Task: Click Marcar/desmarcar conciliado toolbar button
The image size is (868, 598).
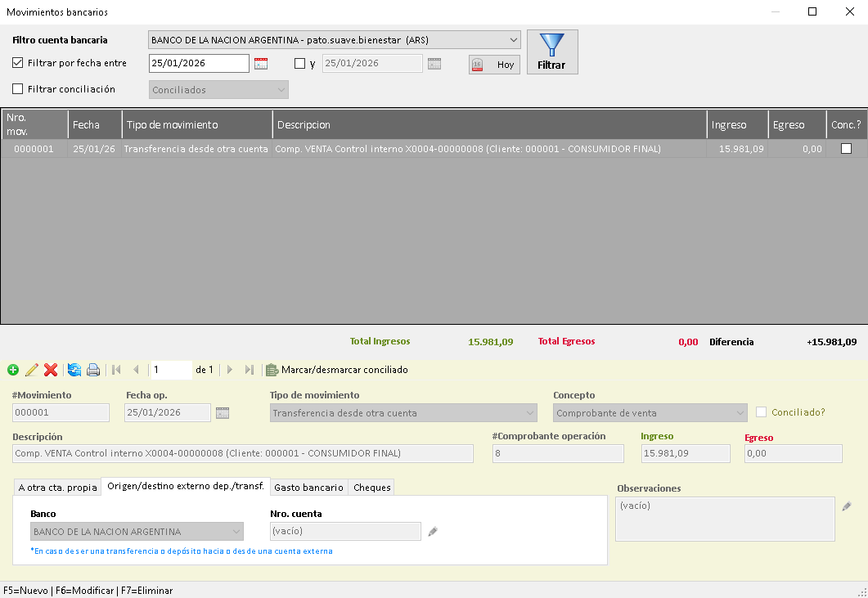Action: click(x=337, y=370)
